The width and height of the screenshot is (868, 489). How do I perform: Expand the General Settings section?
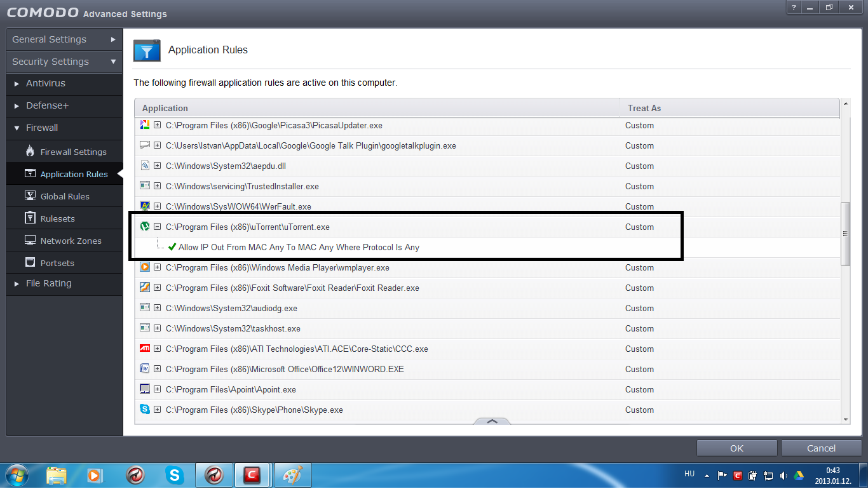click(x=64, y=39)
